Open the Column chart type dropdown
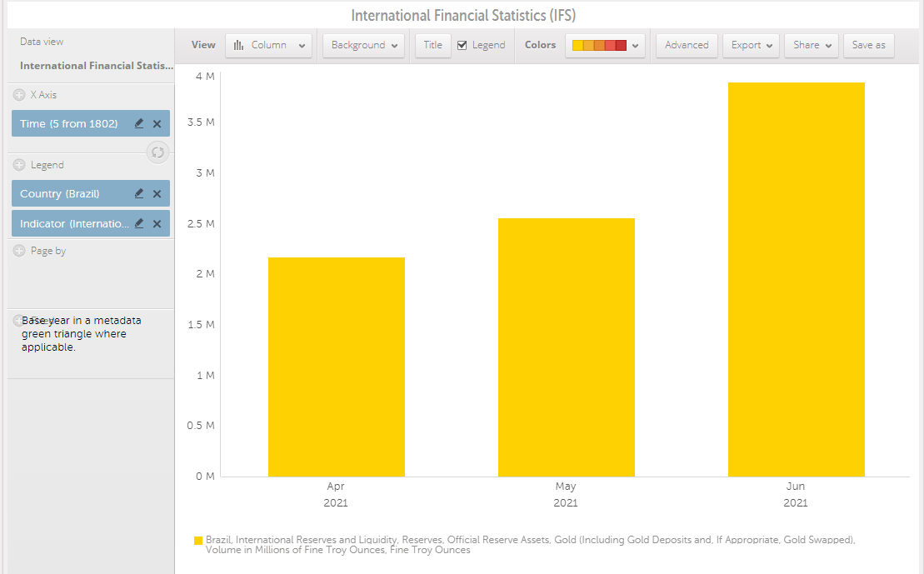This screenshot has height=574, width=924. (268, 46)
